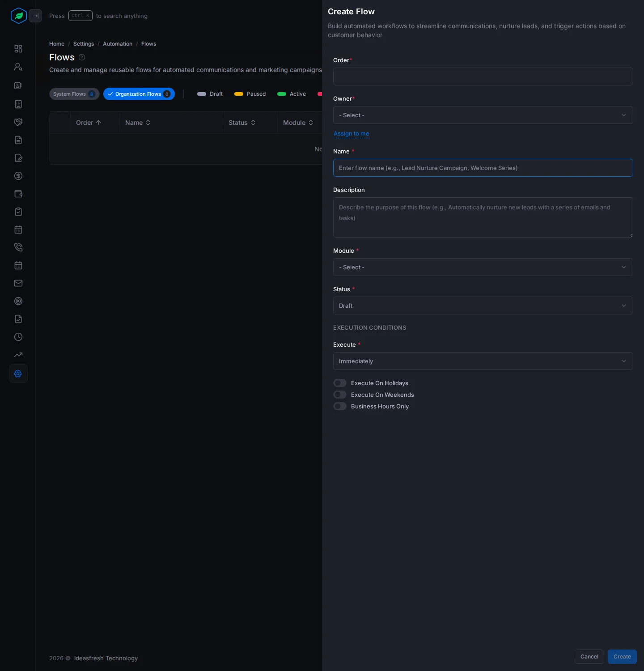This screenshot has width=644, height=671.
Task: Open the contact card icon in sidebar
Action: (x=18, y=85)
